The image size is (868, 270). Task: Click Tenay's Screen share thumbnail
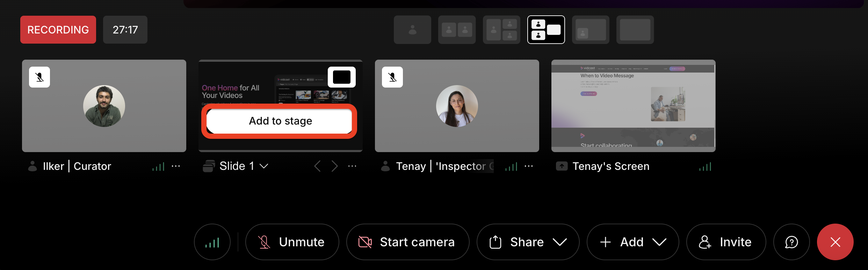click(634, 106)
